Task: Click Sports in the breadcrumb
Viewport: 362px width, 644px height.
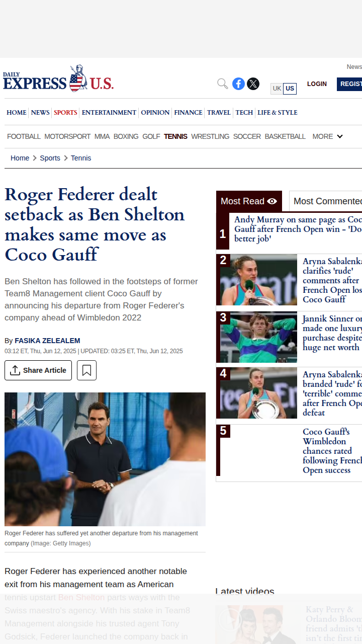Action: pyautogui.click(x=50, y=158)
